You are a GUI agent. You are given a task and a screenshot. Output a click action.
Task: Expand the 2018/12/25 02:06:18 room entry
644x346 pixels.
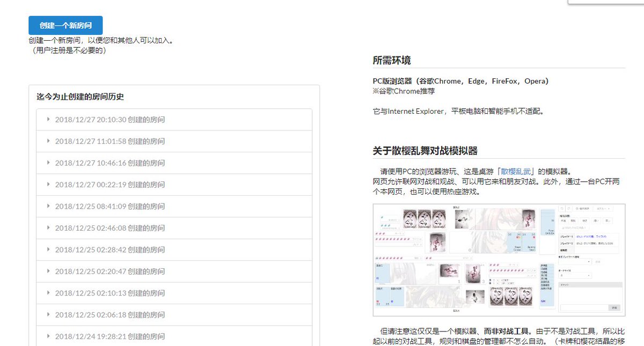pyautogui.click(x=174, y=315)
